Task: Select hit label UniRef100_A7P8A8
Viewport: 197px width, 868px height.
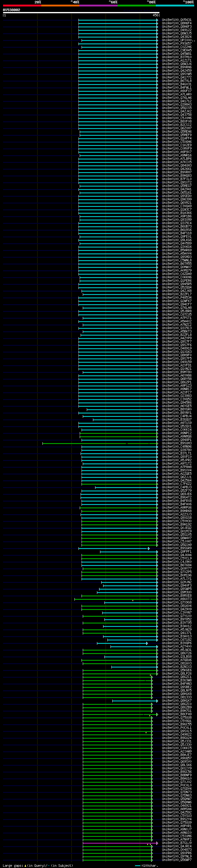Action: click(x=176, y=467)
